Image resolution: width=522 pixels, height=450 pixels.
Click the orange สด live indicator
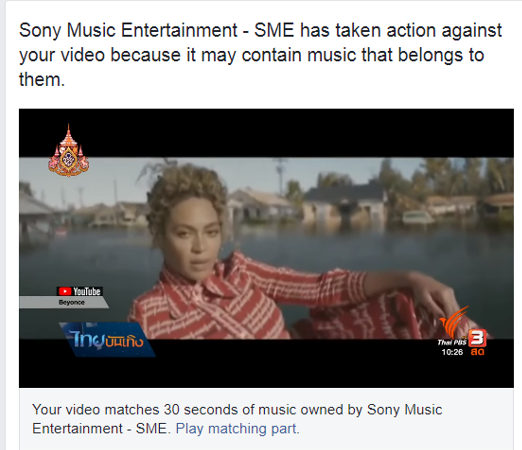click(x=477, y=352)
